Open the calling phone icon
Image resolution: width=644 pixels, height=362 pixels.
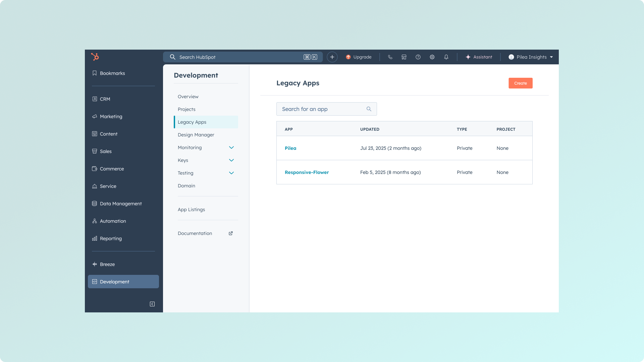click(x=390, y=57)
